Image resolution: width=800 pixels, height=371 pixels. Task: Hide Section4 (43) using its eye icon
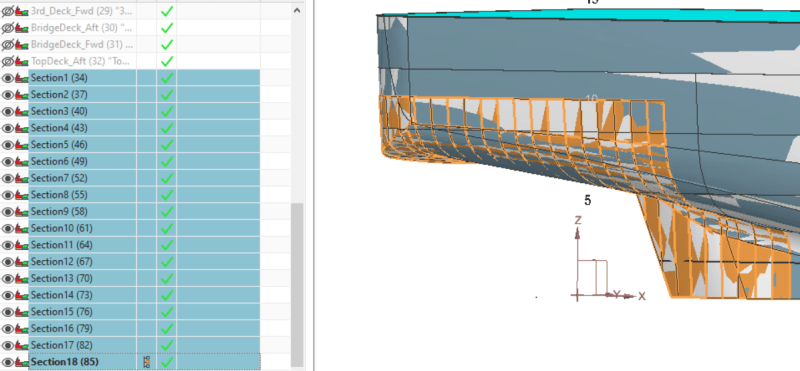[7, 128]
